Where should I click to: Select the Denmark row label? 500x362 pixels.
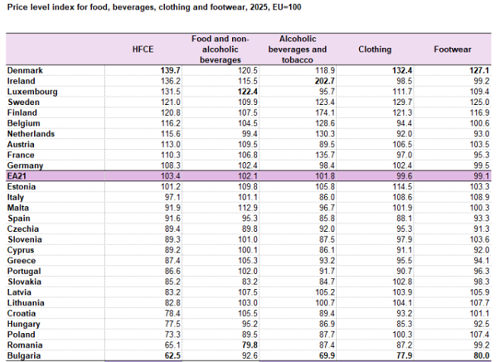click(25, 70)
